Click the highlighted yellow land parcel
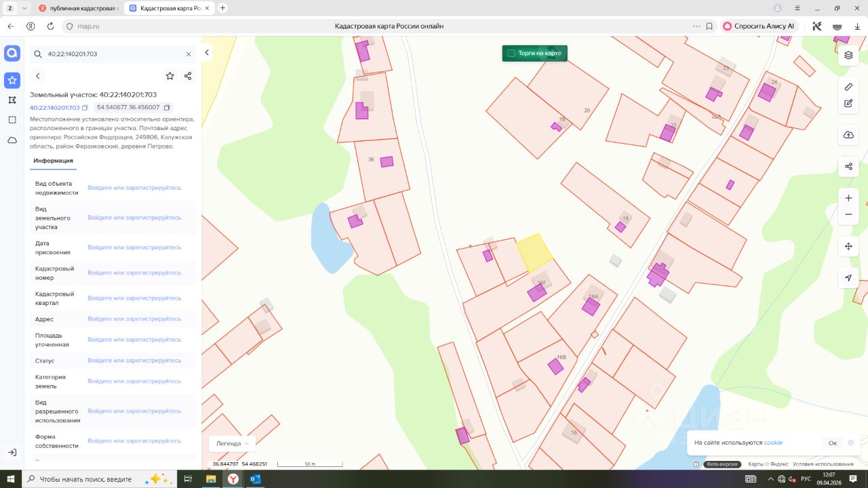The width and height of the screenshot is (868, 488). click(x=534, y=252)
